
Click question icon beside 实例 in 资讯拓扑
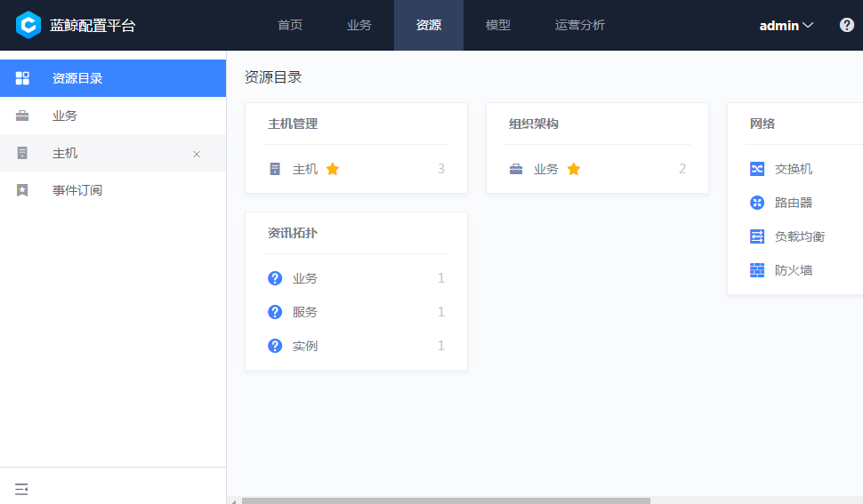275,346
